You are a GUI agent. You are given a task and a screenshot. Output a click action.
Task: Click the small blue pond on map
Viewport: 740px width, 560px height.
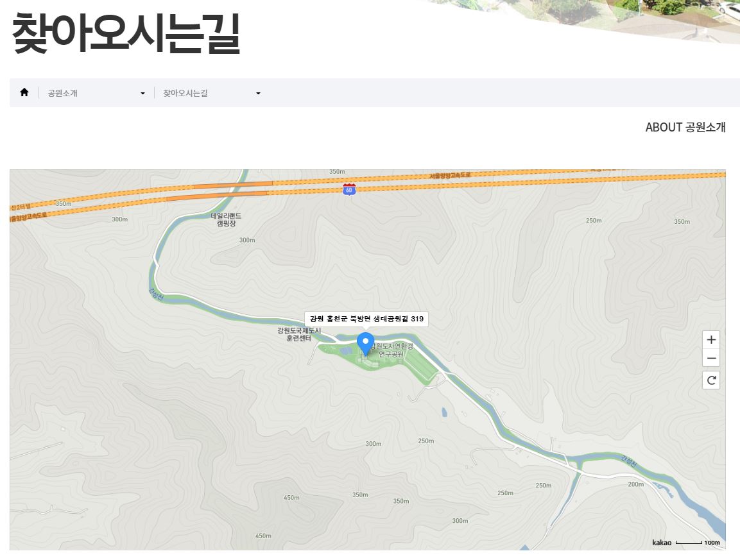pyautogui.click(x=444, y=412)
